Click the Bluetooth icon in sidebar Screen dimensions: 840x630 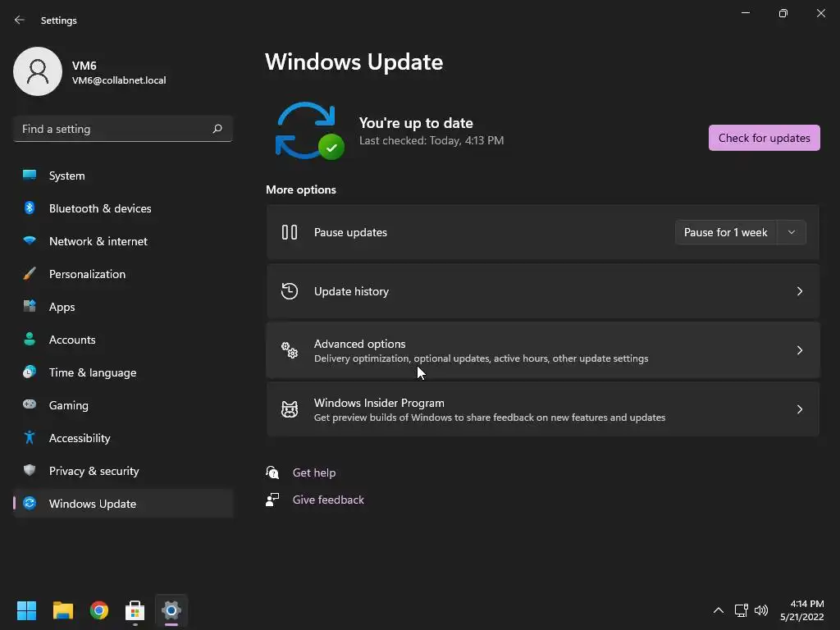[x=30, y=208]
